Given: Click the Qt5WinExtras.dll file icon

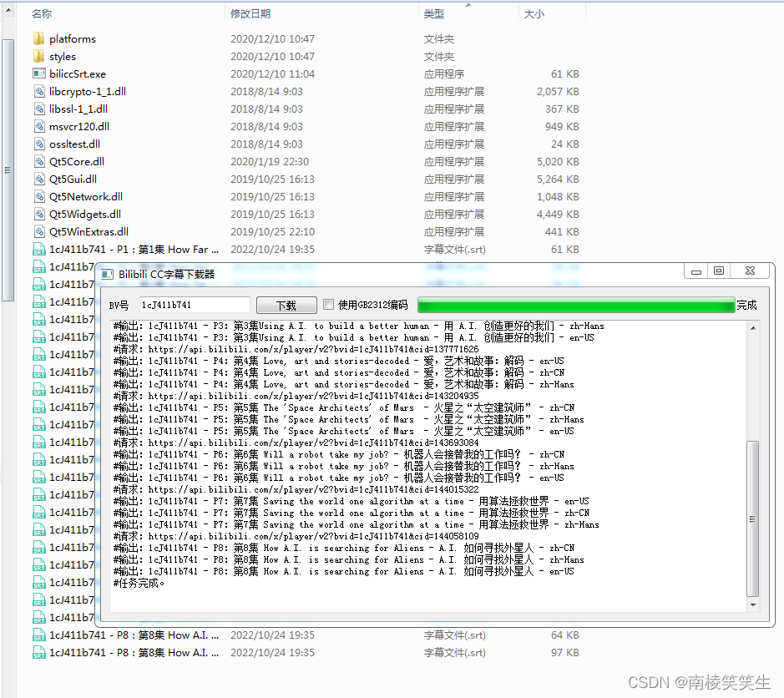Looking at the screenshot, I should click(x=39, y=231).
